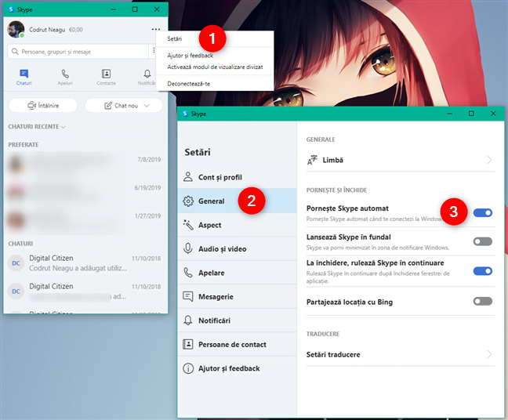Click the Limbă label

pyautogui.click(x=332, y=160)
